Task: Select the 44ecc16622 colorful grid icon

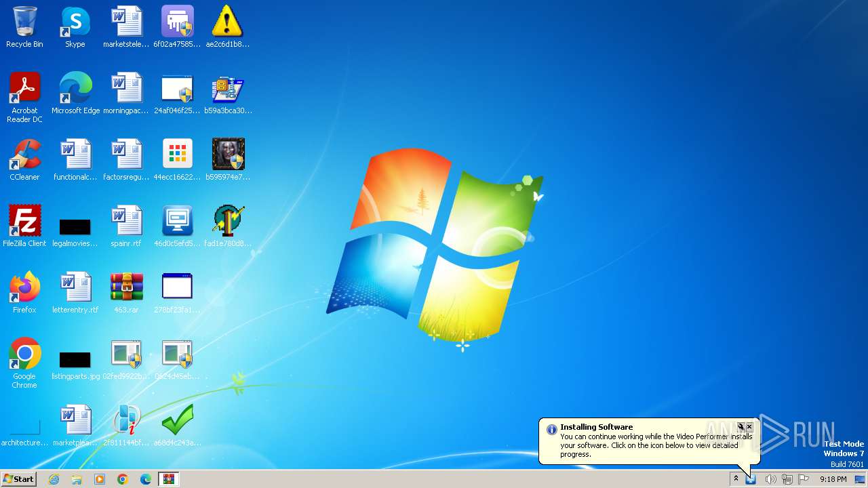Action: 177,160
